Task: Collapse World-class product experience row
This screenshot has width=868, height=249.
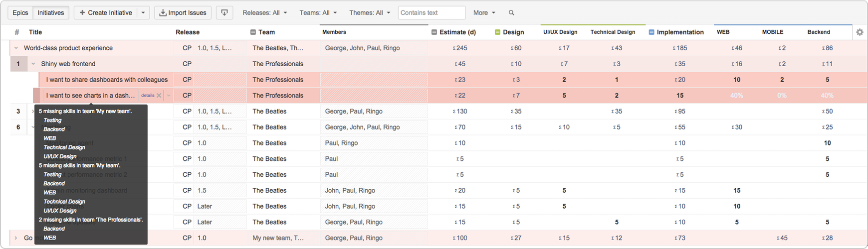Action: click(x=16, y=48)
